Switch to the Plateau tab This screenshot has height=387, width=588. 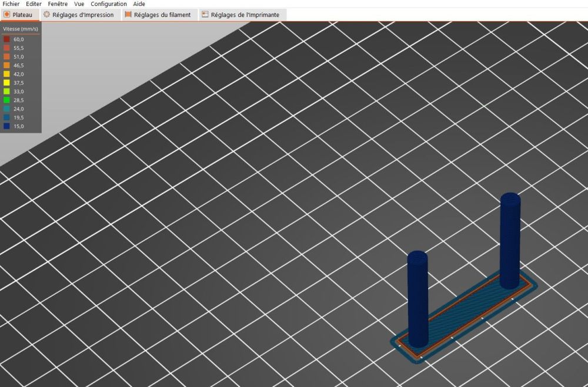pos(19,15)
